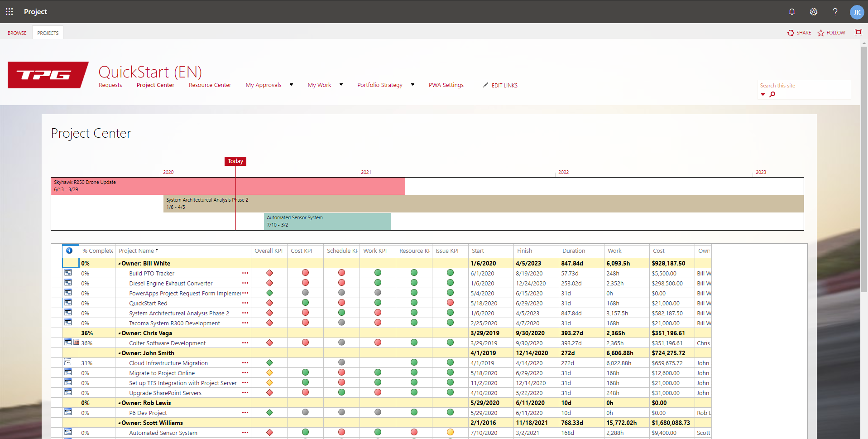Click the info column header icon
The image size is (868, 439).
pos(70,251)
